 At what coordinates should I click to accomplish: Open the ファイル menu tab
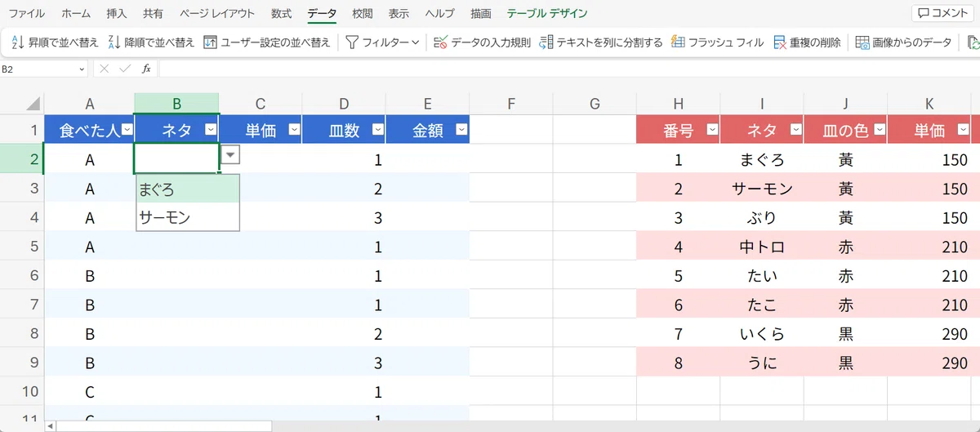26,14
